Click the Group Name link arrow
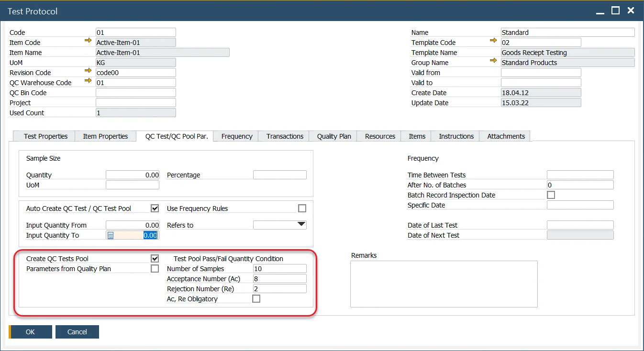The image size is (644, 351). coord(493,61)
